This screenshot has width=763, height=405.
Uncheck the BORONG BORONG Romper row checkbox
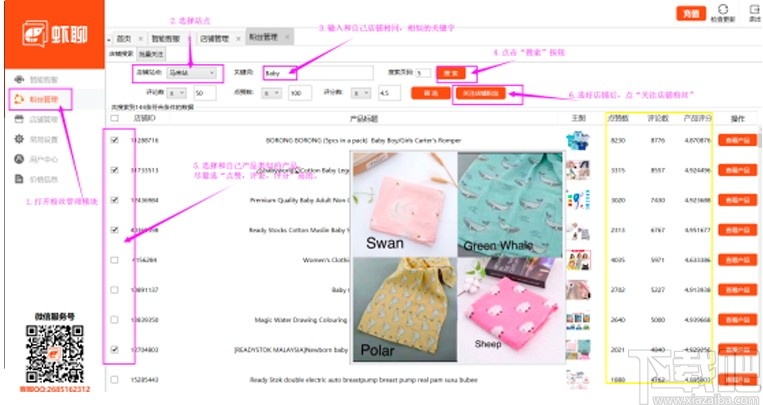point(114,140)
